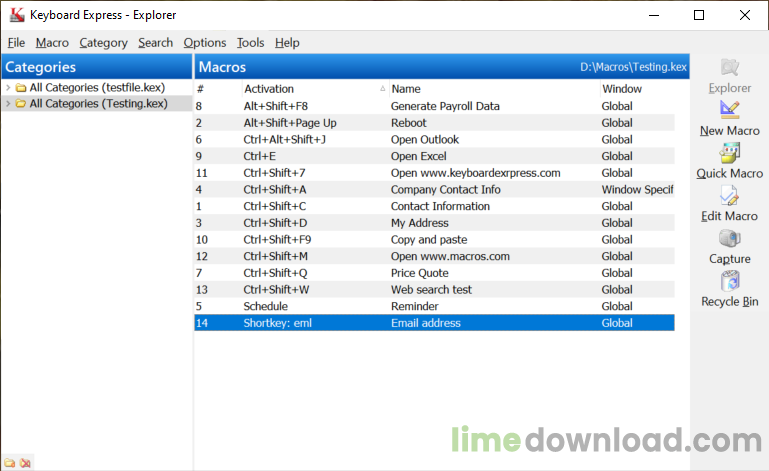Expand All Categories (Testing.kex) tree node

(8, 104)
